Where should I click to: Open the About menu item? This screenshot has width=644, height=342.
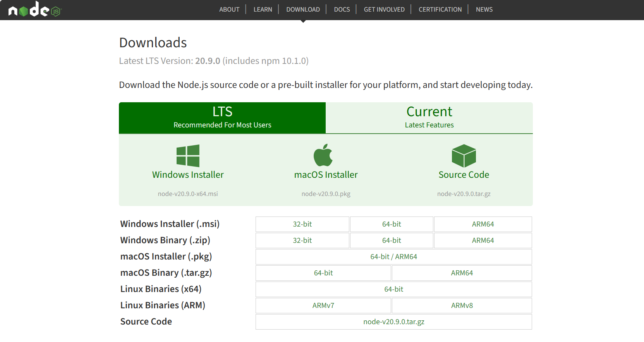[229, 9]
